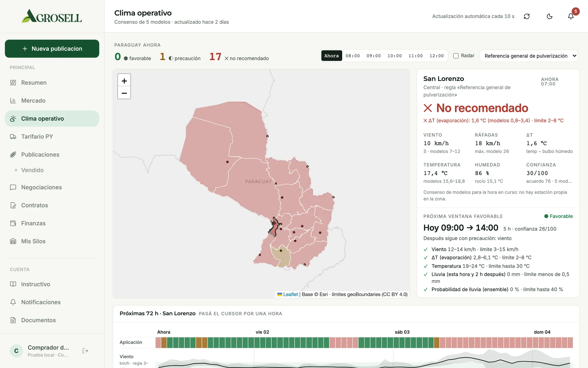Screen dimensions: 588x368
Task: Click the Mis Silos warehouse icon
Action: [13, 241]
